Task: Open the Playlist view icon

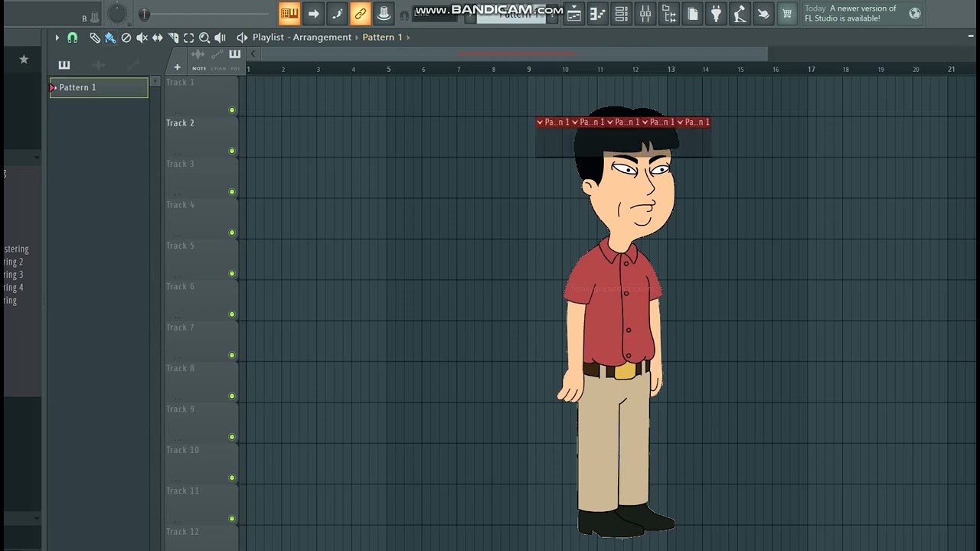Action: (574, 13)
